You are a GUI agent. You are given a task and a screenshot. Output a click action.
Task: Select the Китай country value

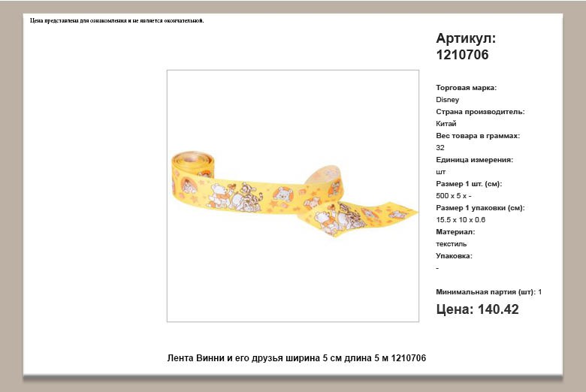[446, 124]
